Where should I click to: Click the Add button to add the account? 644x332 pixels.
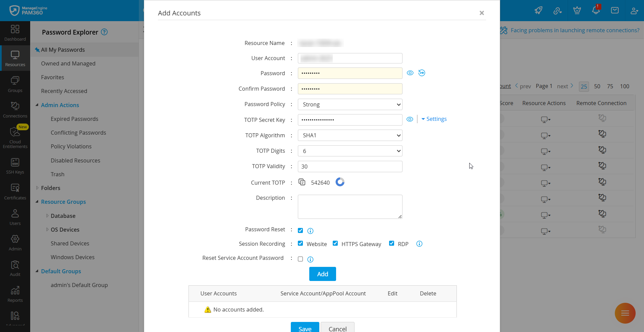point(322,274)
